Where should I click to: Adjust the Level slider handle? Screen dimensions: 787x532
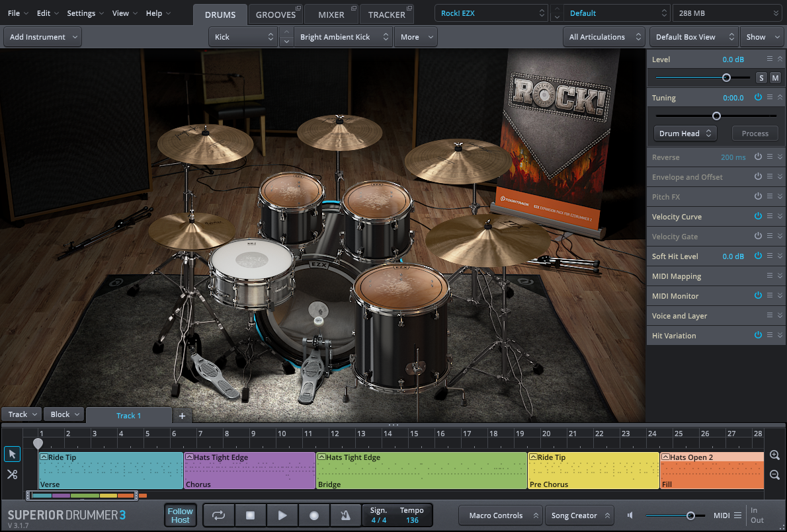tap(726, 78)
